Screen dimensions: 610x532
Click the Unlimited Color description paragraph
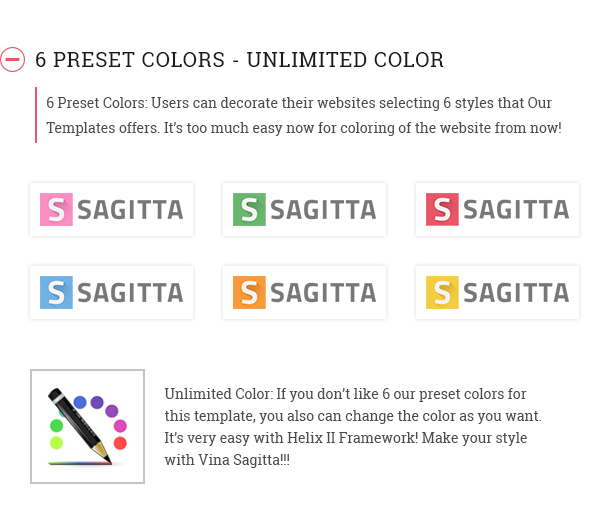[x=353, y=427]
